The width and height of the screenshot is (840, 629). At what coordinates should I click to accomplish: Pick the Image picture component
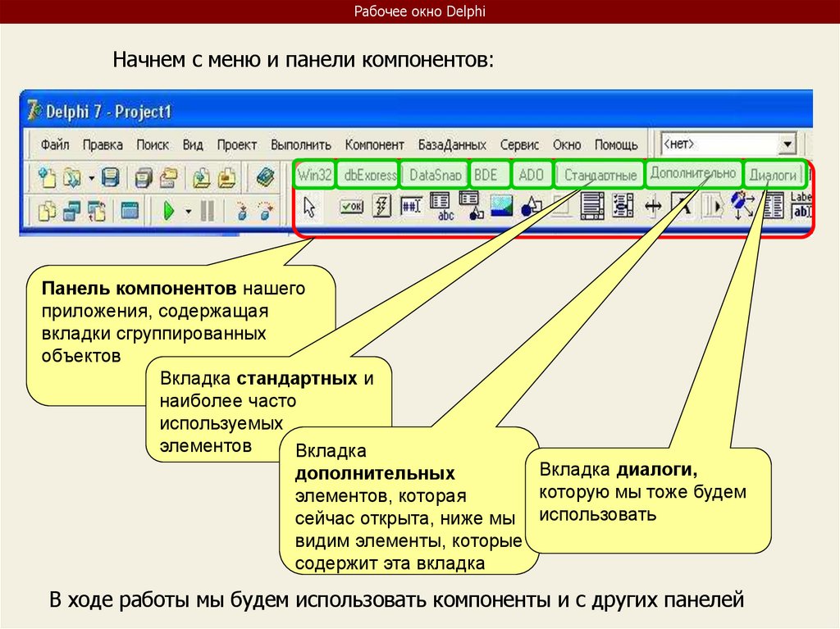[501, 207]
